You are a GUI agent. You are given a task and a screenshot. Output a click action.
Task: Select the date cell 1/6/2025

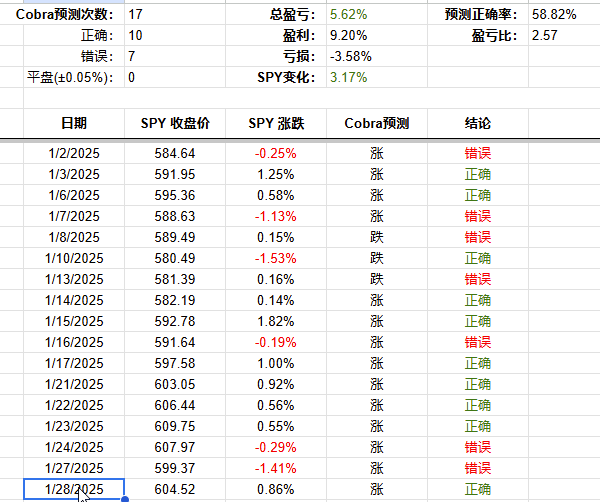74,196
